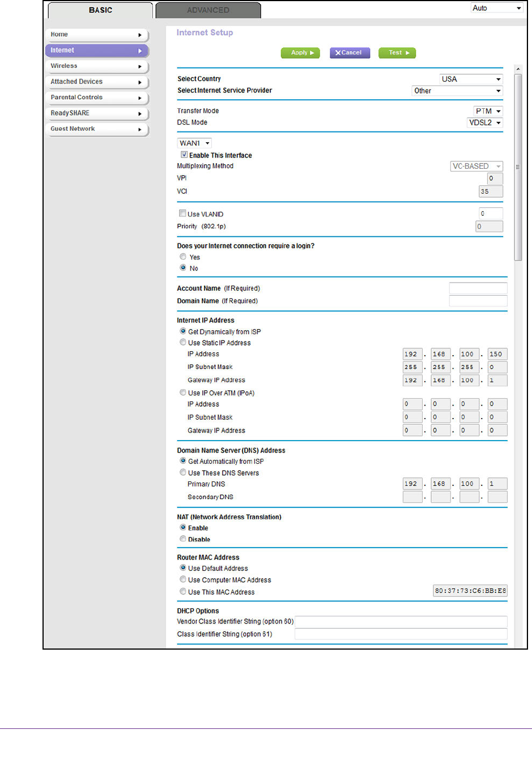
Task: Click the arrow icon beside Home
Action: (140, 35)
